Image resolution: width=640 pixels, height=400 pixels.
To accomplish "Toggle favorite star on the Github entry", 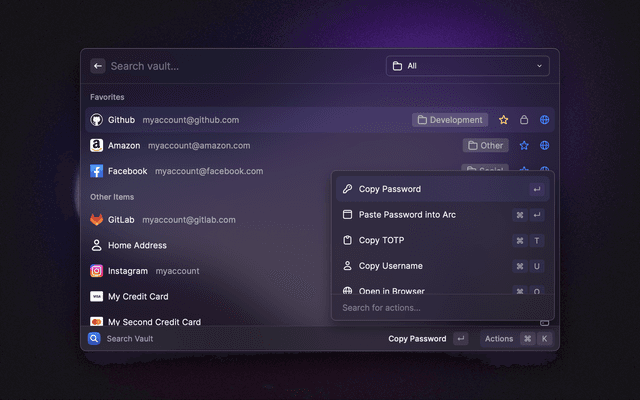I will (x=504, y=120).
